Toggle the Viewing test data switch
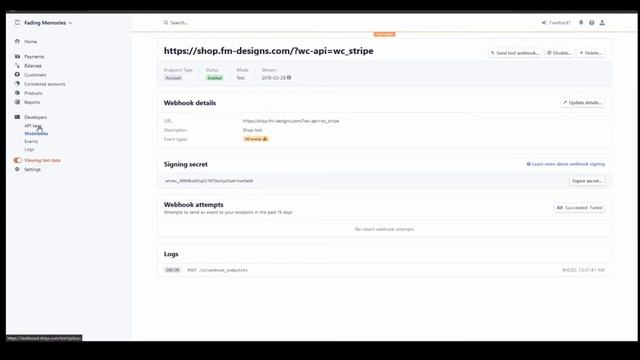640x360 pixels. pyautogui.click(x=18, y=160)
